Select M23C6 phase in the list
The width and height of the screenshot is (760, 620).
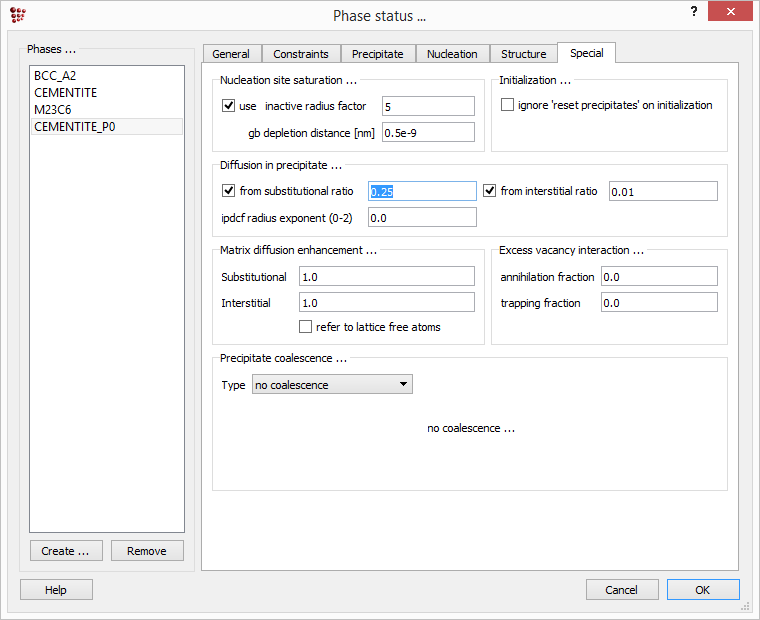coord(53,110)
